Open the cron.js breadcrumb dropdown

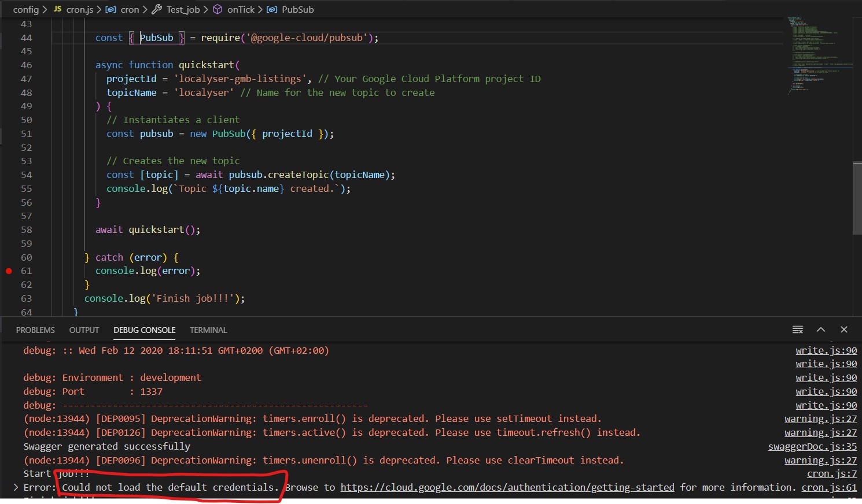pos(80,9)
